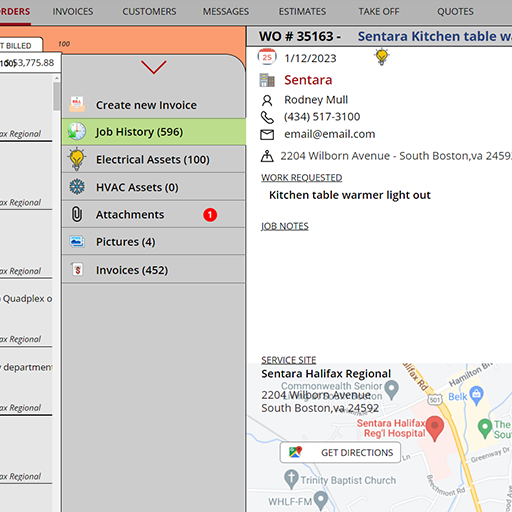The width and height of the screenshot is (512, 512).
Task: Click the Google Maps icon in Get Directions
Action: (x=295, y=452)
